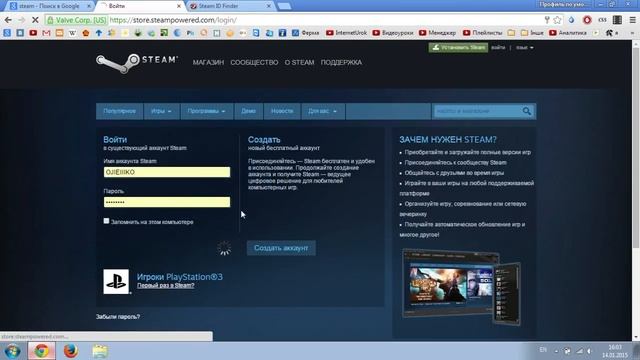Click the Steam logo
This screenshot has width=640, height=360.
[x=137, y=63]
